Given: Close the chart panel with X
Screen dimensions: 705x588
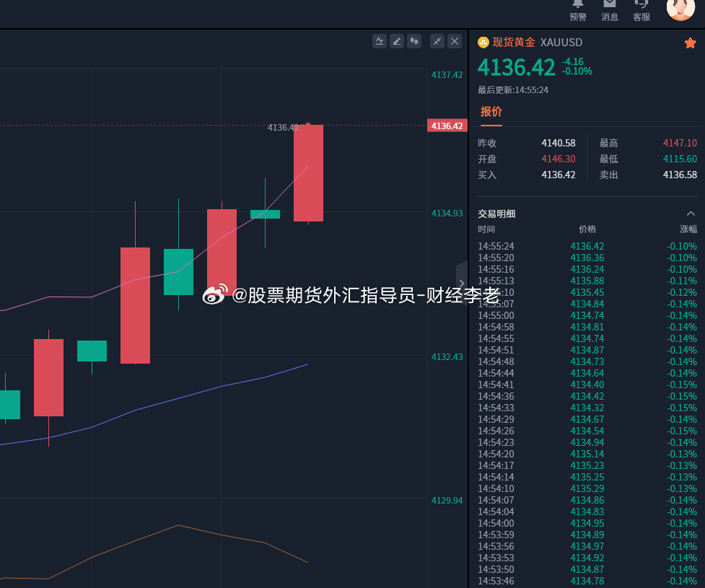Looking at the screenshot, I should 455,41.
